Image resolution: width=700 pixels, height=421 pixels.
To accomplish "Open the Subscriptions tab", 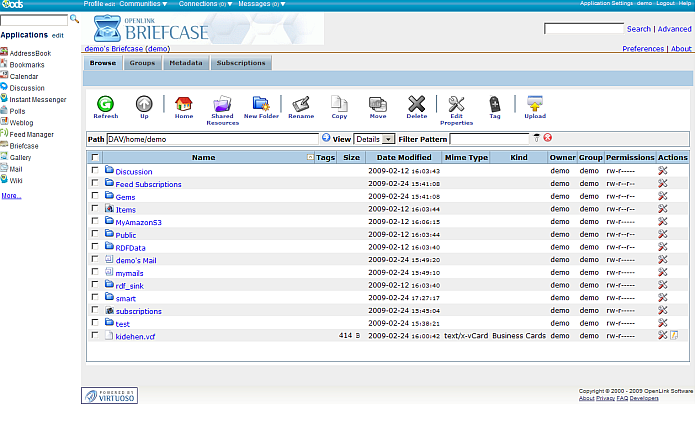I will click(x=241, y=63).
